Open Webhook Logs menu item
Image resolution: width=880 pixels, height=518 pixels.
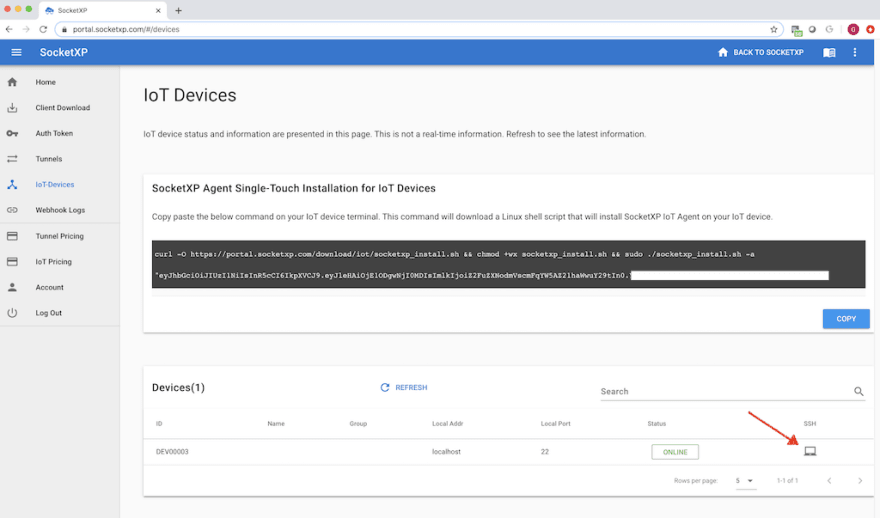(60, 210)
